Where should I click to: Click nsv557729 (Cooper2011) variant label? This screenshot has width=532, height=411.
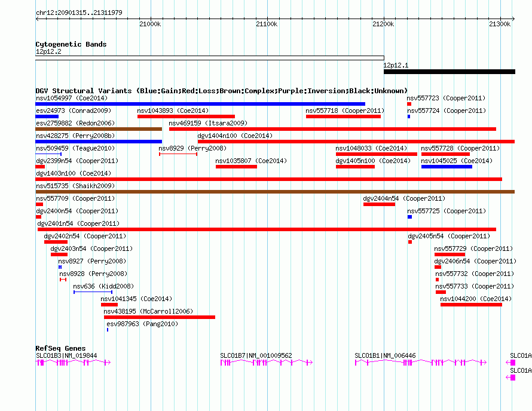click(473, 249)
